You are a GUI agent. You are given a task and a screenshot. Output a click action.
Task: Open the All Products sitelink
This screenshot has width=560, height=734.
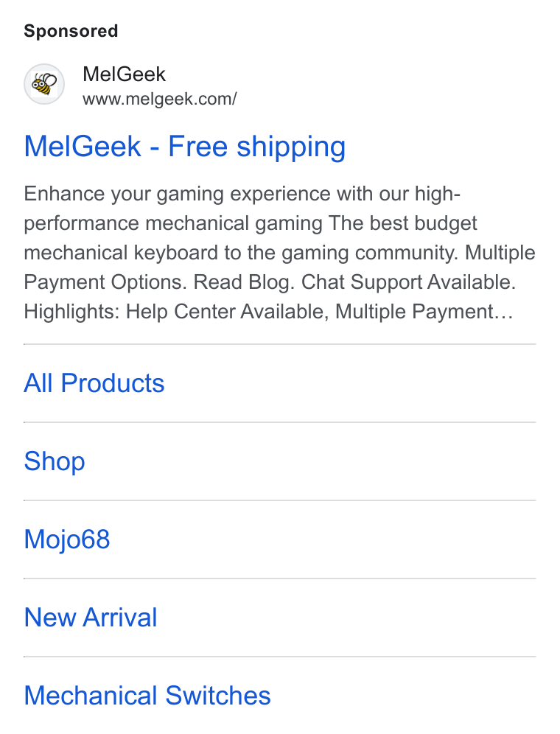(94, 383)
